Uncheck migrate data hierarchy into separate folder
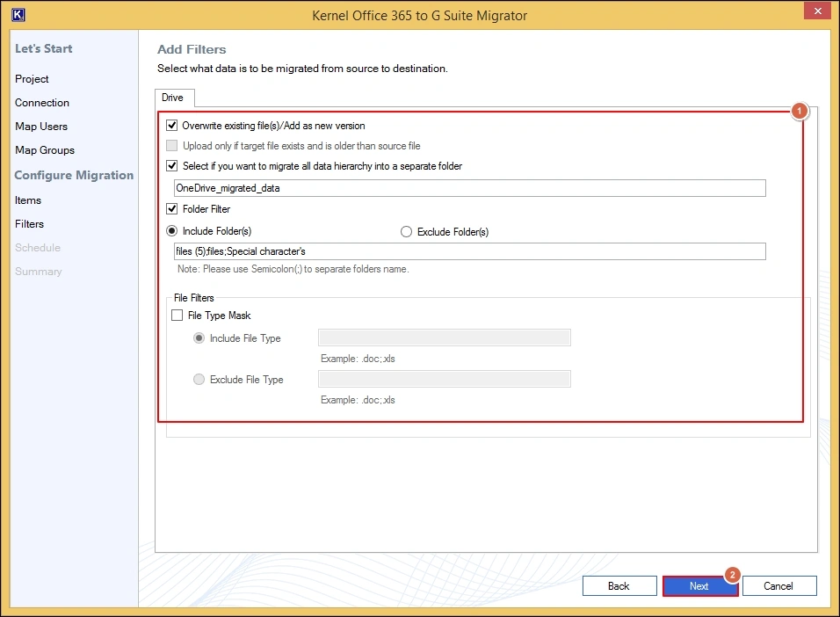The height and width of the screenshot is (617, 840). coord(172,165)
